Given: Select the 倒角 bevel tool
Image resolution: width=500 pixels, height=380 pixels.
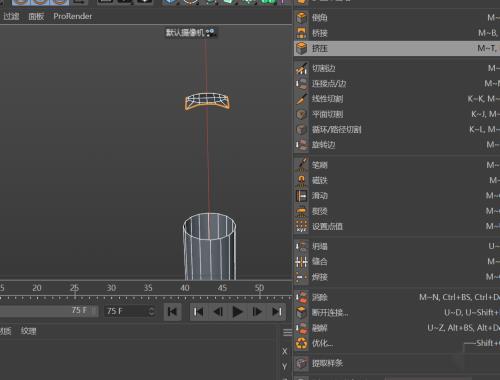Looking at the screenshot, I should [x=397, y=17].
